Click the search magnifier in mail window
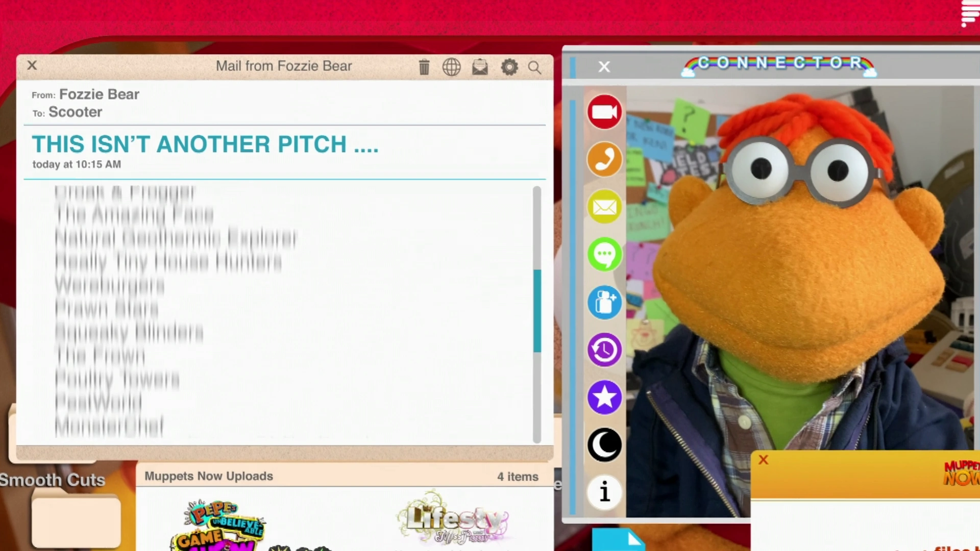The image size is (980, 551). click(534, 67)
